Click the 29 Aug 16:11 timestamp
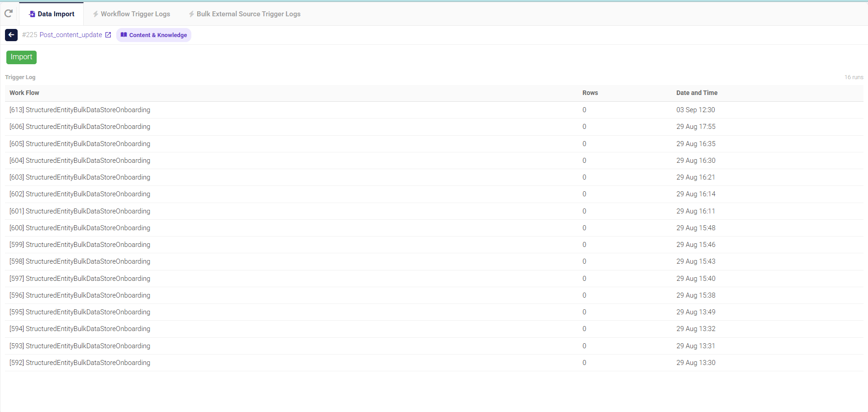This screenshot has width=868, height=412. pos(696,211)
